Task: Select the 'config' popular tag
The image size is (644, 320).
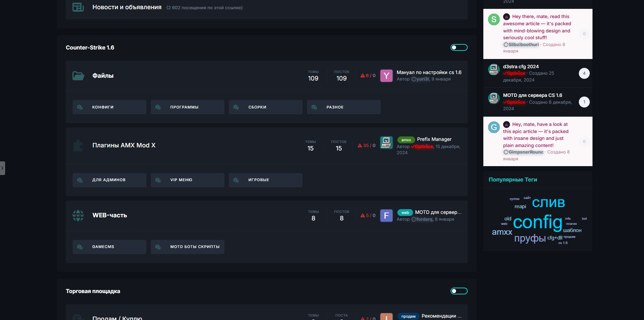Action: [537, 222]
